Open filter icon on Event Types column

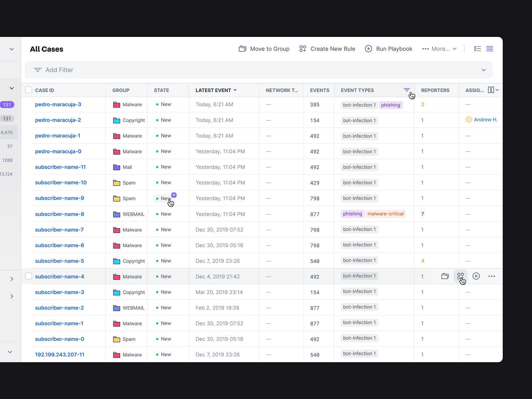[406, 89]
